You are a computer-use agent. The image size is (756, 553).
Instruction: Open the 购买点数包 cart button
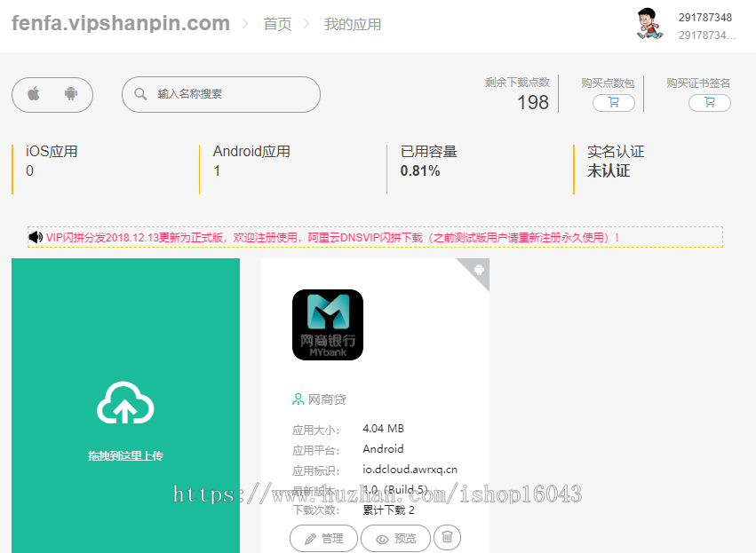[613, 103]
